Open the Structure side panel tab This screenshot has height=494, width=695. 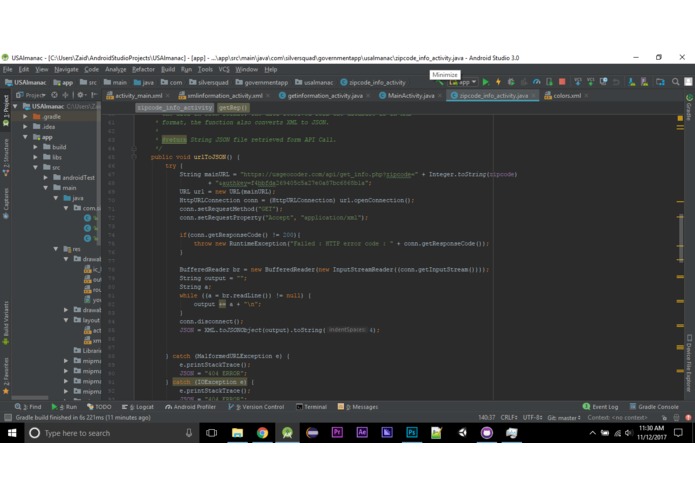click(6, 157)
